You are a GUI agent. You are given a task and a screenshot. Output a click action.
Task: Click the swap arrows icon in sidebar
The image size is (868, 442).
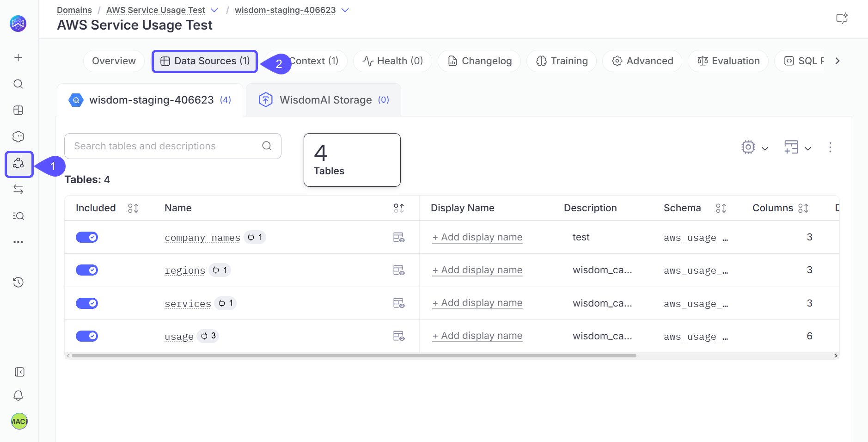(x=18, y=189)
